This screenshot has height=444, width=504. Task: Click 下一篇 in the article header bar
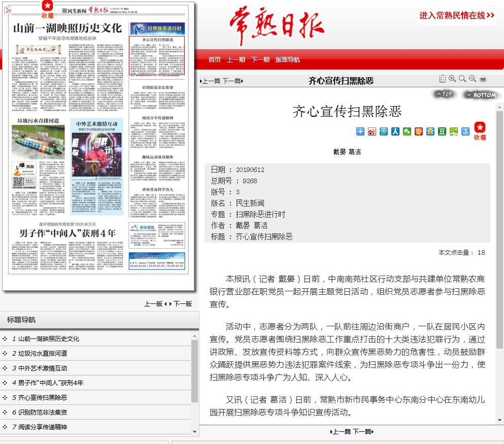(x=232, y=81)
